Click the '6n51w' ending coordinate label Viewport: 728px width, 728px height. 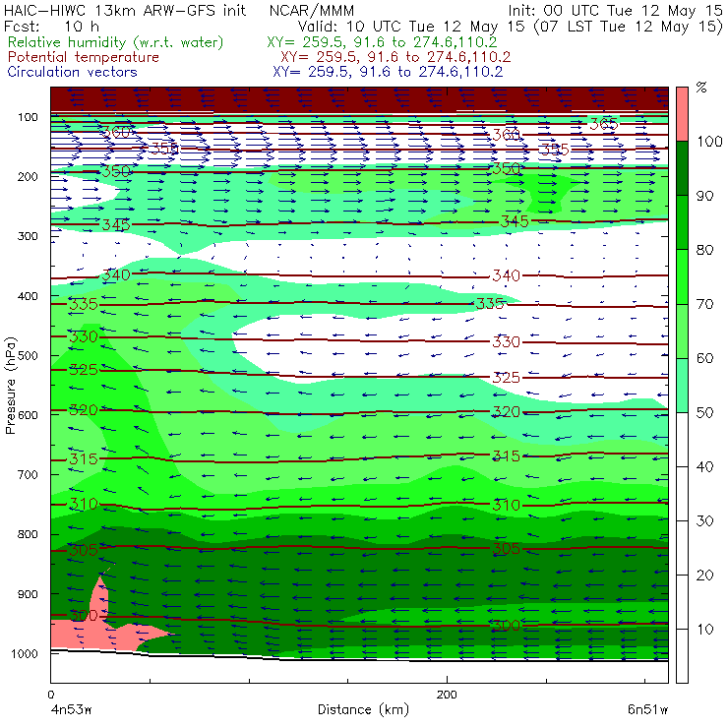click(x=647, y=709)
